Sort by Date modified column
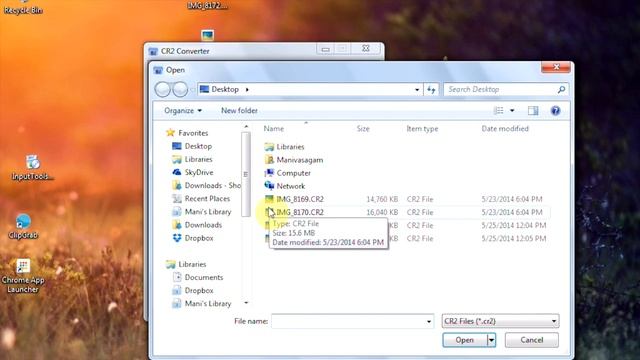 pos(505,129)
